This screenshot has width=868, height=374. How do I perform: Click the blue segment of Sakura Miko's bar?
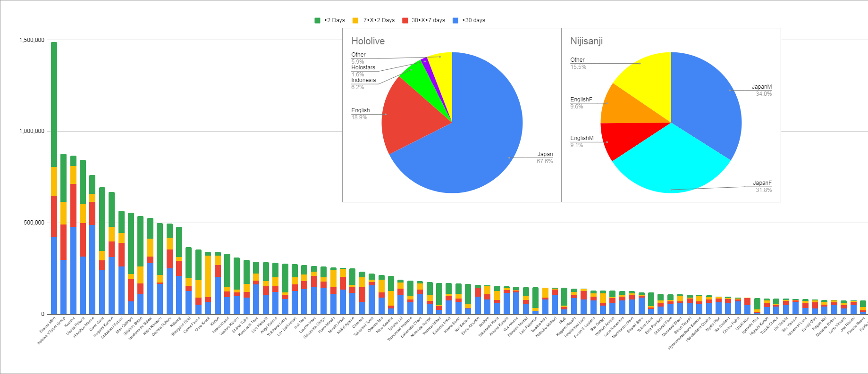click(x=54, y=275)
